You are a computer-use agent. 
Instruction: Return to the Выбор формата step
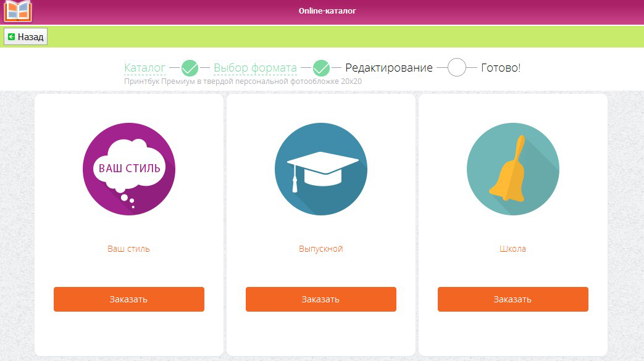[x=255, y=68]
